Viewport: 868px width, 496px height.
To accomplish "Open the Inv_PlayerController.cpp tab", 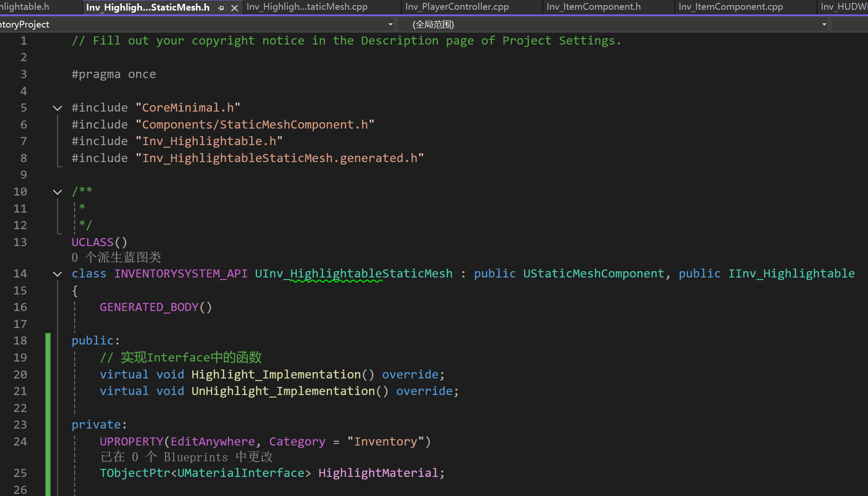I will point(457,7).
